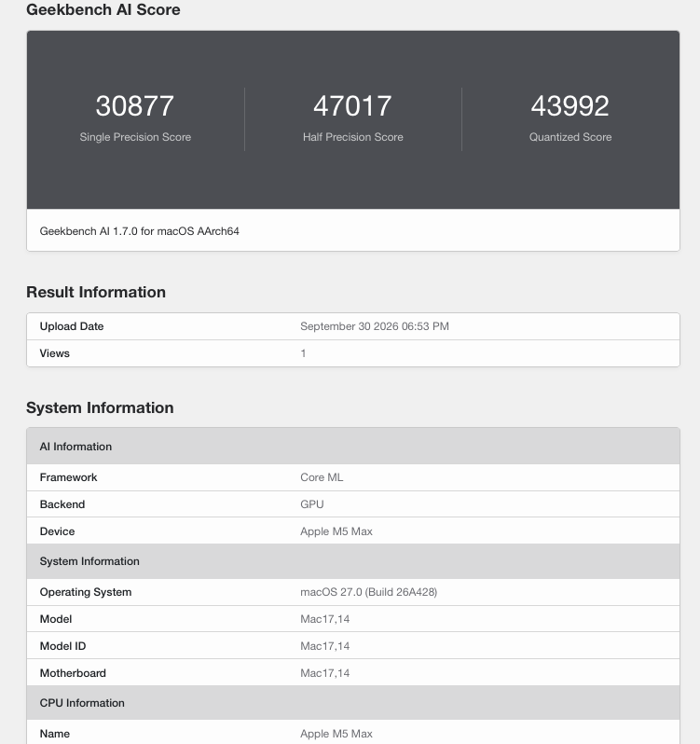Select the 'Half Precision Score' label
This screenshot has height=744, width=700.
(353, 137)
